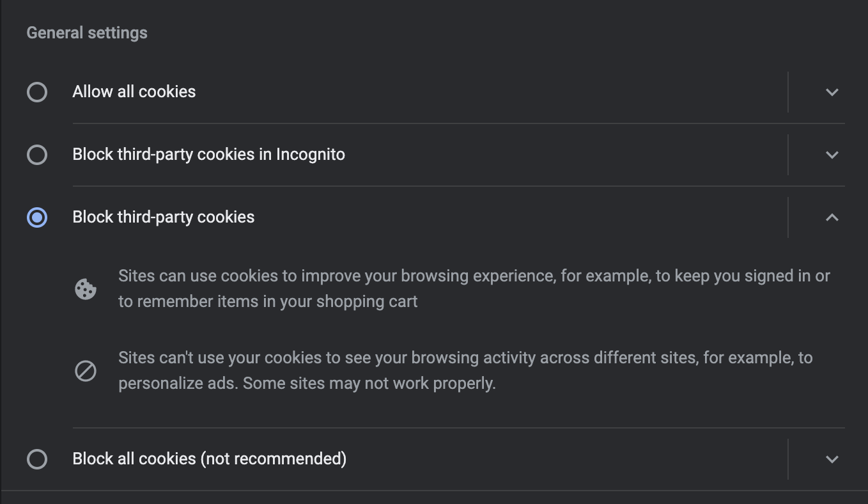The height and width of the screenshot is (504, 868).
Task: Click the blocked/prohibited icon beside second description
Action: tap(84, 370)
